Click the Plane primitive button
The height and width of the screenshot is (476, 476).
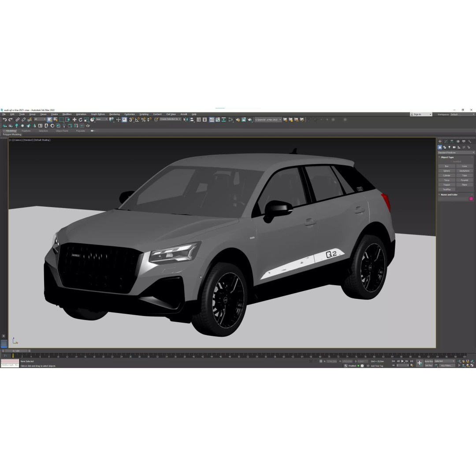click(x=465, y=185)
